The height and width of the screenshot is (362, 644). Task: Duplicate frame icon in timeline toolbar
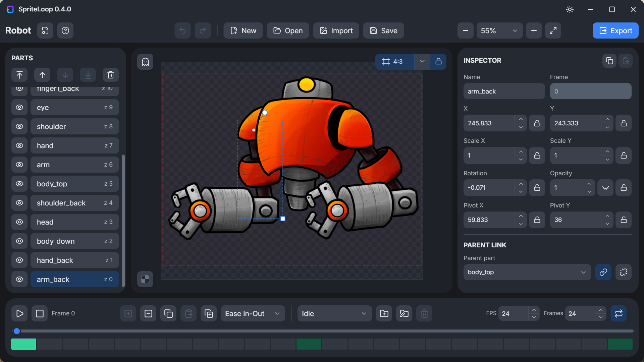[209, 314]
